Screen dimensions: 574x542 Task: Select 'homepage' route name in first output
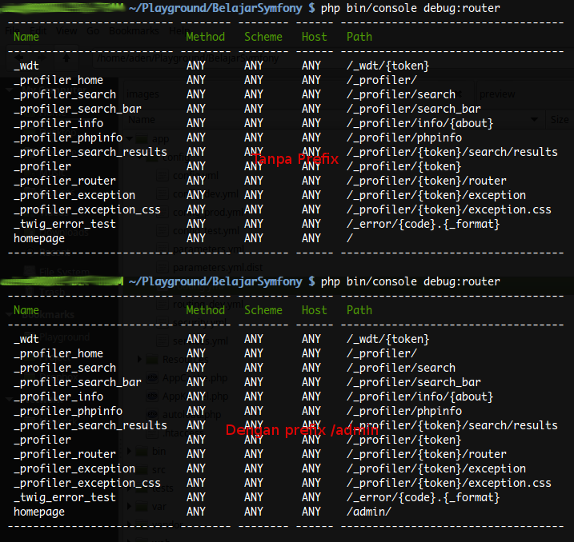coord(39,238)
